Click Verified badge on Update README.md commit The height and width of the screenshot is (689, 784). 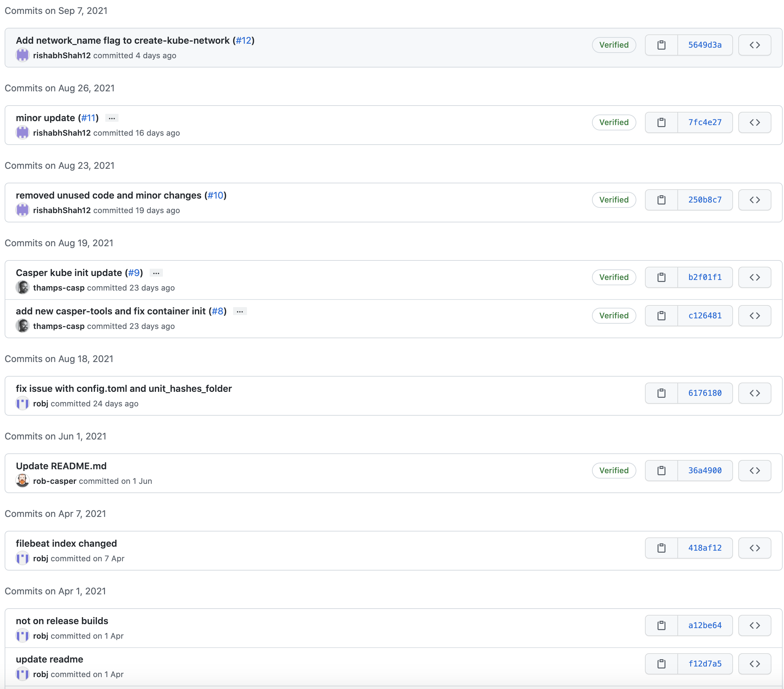(614, 471)
